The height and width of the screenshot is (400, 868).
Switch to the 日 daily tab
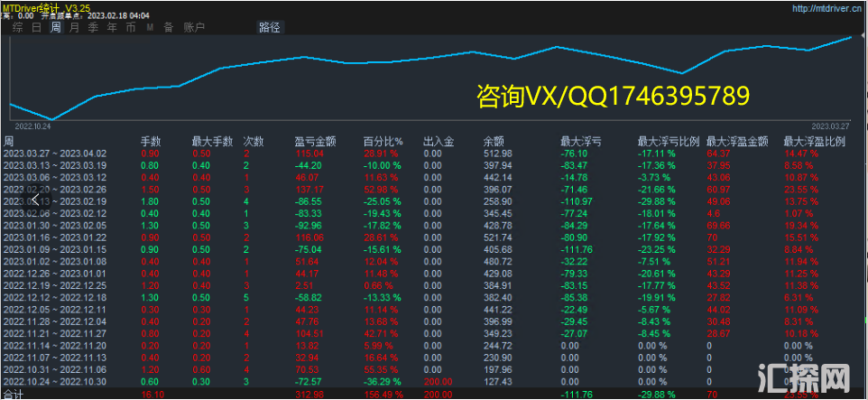tap(36, 27)
